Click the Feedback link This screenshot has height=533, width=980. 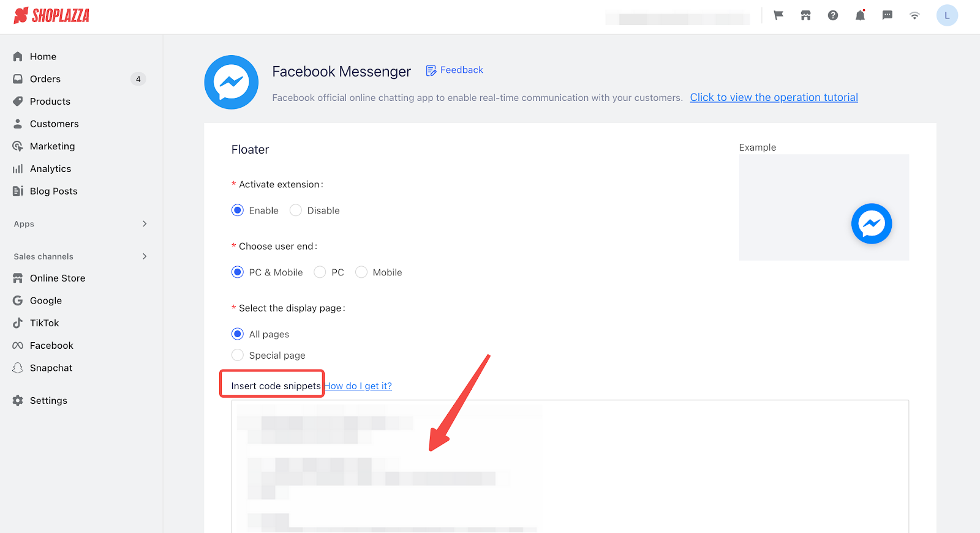[462, 70]
